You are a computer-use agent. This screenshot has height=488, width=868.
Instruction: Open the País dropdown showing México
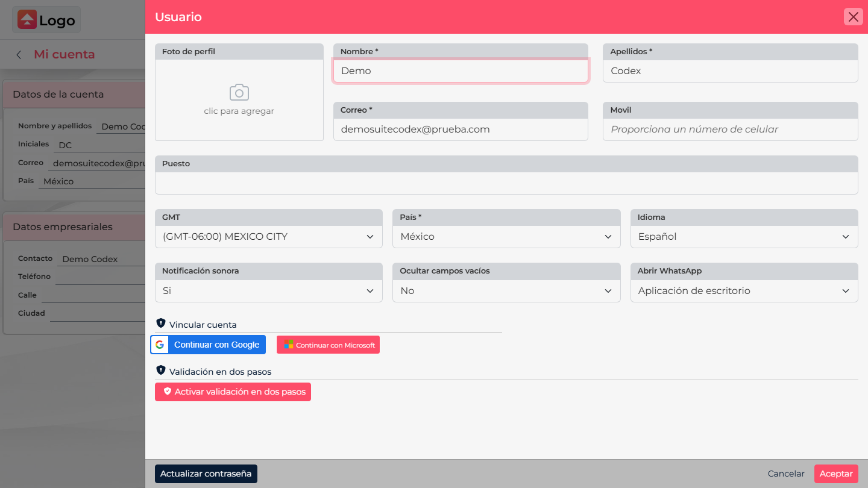[506, 237]
